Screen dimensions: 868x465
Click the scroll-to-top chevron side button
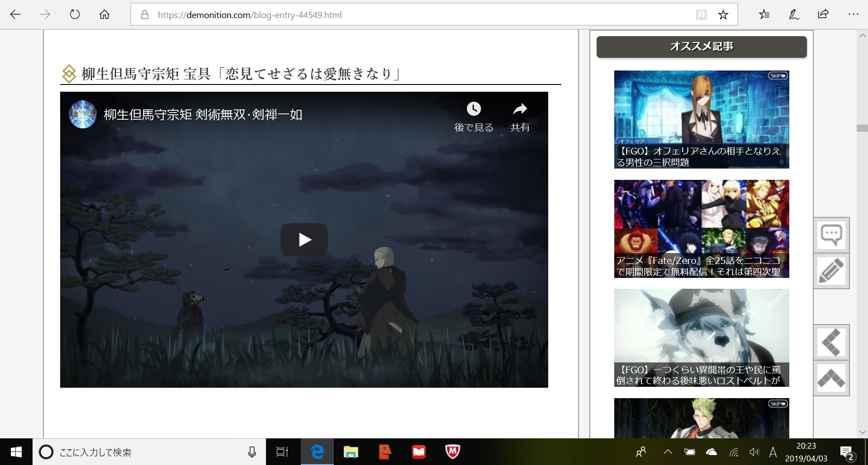[x=831, y=378]
